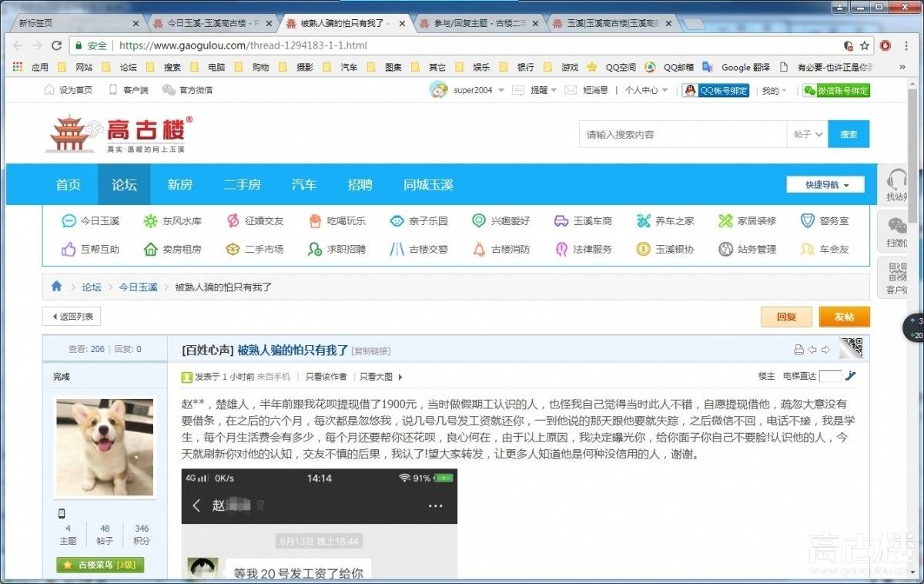
Task: Click the QQ帐号绑定 button
Action: (715, 90)
